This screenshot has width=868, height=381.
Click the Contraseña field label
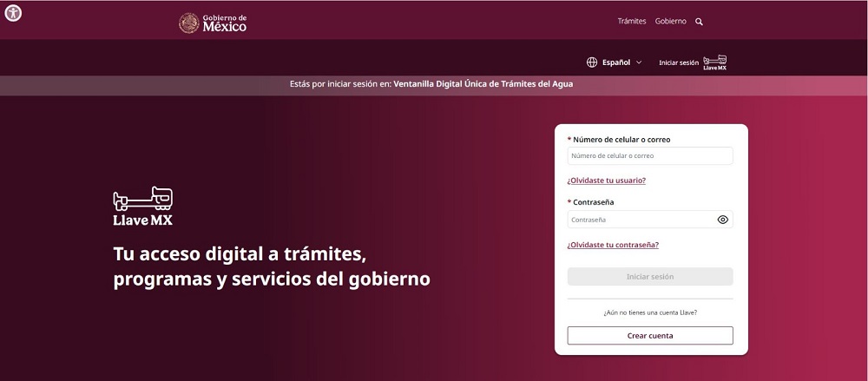593,202
